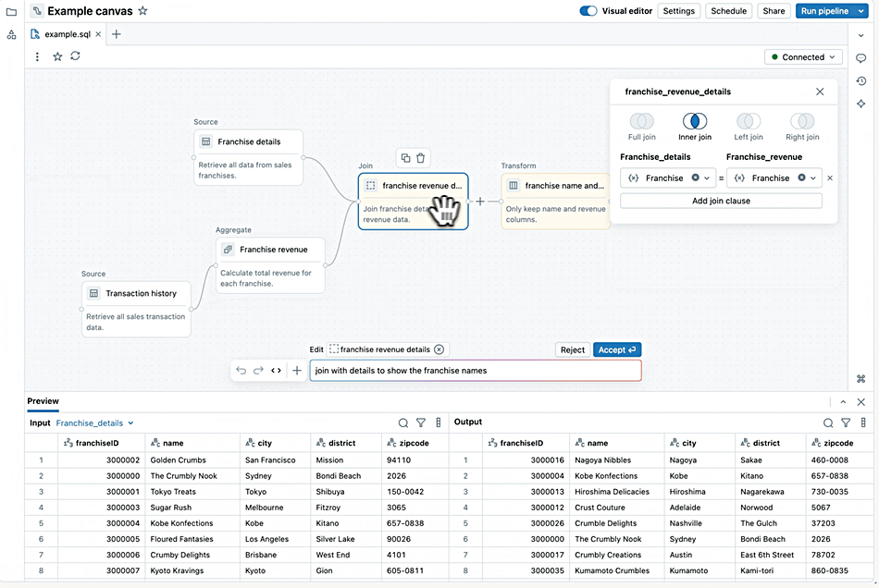Click the duplicate icon above the Join node
879x588 pixels.
coord(405,158)
